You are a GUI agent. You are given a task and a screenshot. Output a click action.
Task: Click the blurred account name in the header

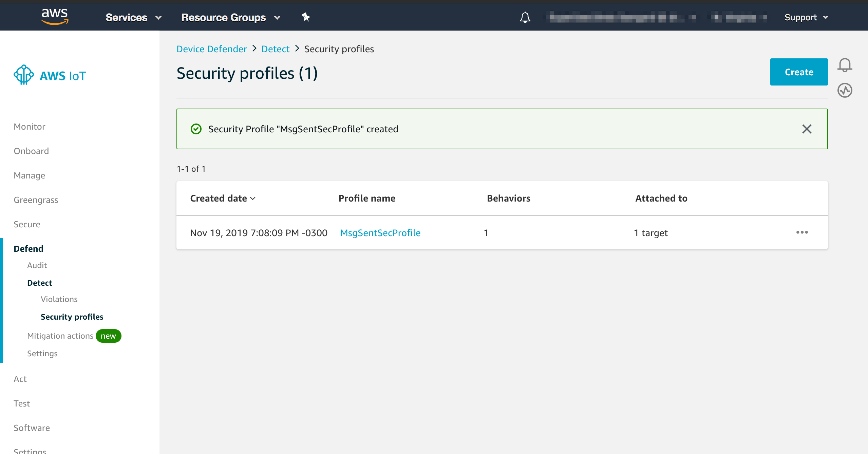(622, 17)
